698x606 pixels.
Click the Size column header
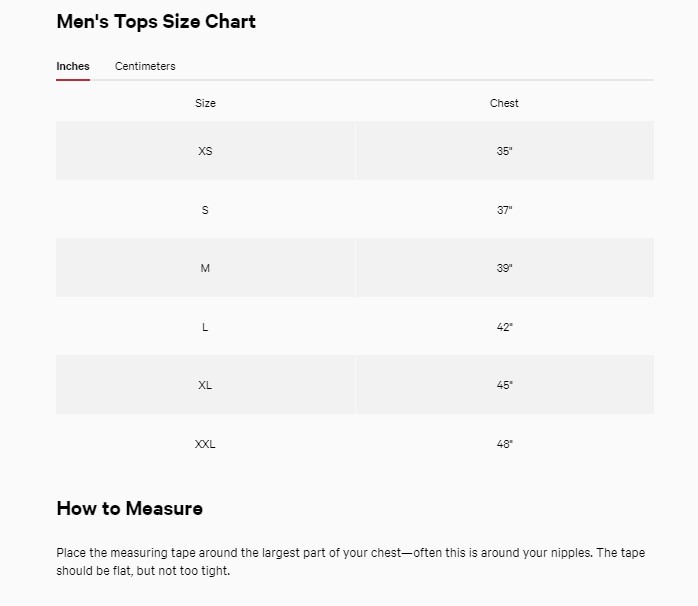(205, 103)
